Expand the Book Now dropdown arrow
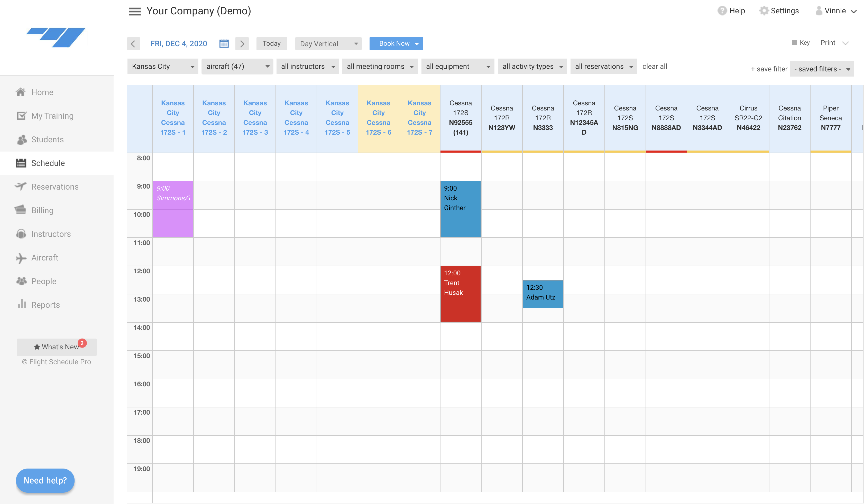 pyautogui.click(x=417, y=44)
